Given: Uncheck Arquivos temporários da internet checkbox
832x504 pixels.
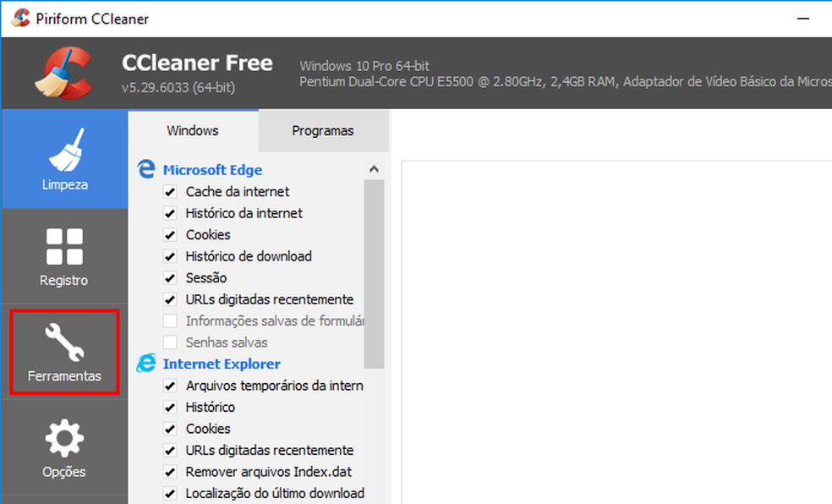Looking at the screenshot, I should [170, 386].
